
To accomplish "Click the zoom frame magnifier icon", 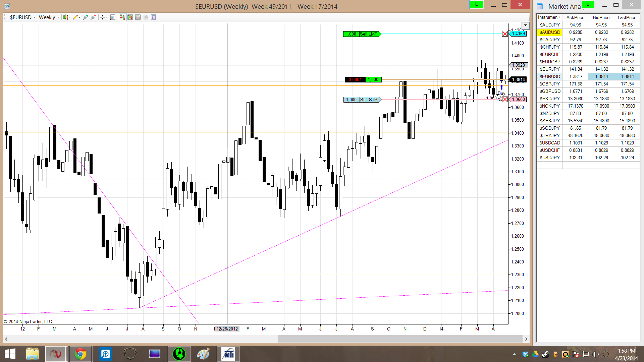I will click(x=112, y=17).
